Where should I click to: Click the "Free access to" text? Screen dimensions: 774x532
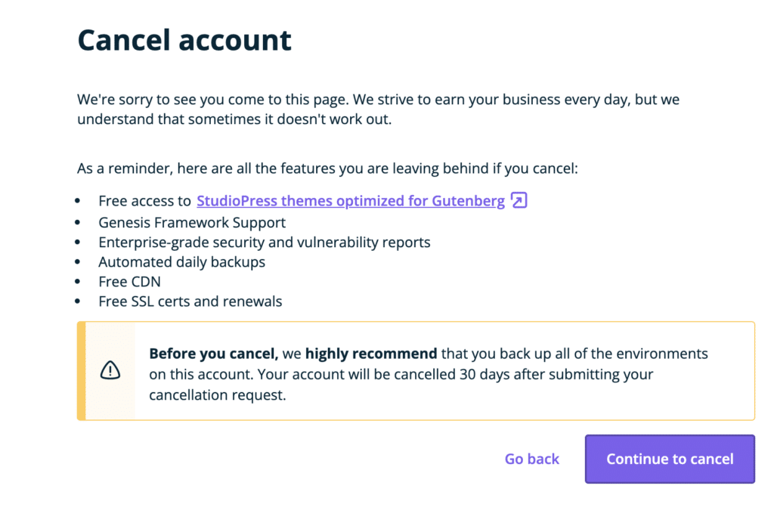click(x=144, y=201)
